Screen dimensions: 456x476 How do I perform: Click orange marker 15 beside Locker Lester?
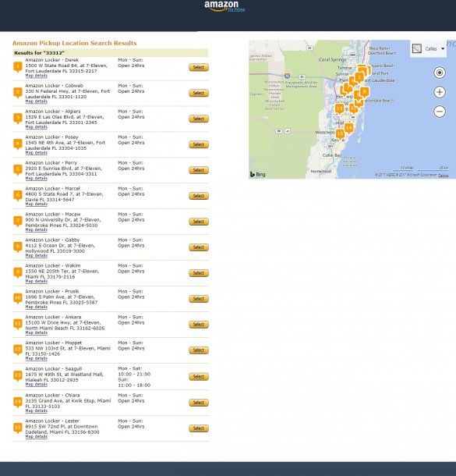[18, 428]
